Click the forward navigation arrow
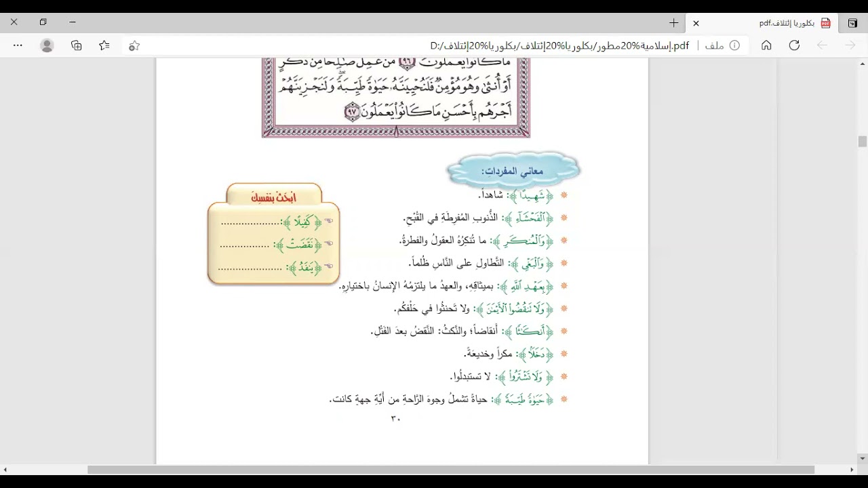This screenshot has width=868, height=488. click(x=850, y=45)
